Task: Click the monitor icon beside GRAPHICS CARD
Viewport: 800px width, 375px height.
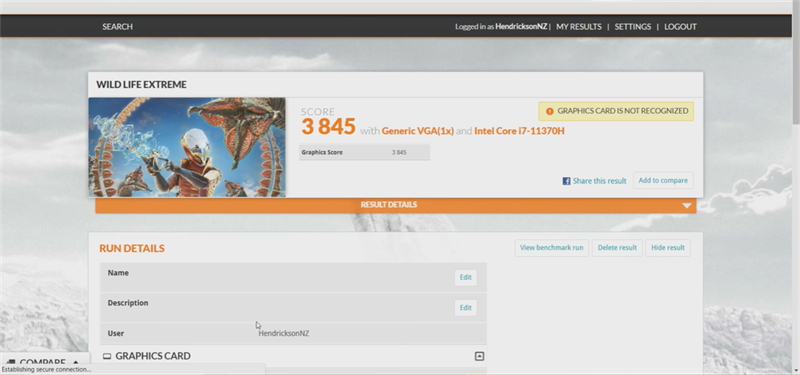Action: point(107,356)
